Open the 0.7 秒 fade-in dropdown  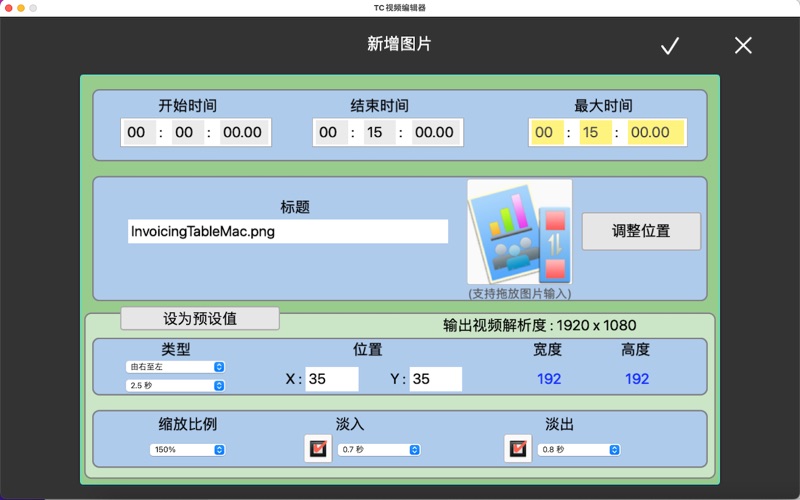pos(379,449)
